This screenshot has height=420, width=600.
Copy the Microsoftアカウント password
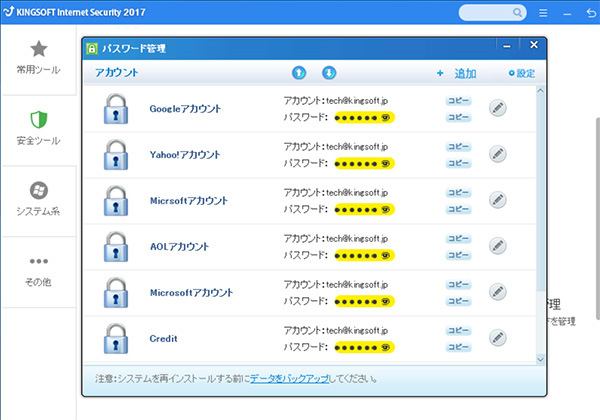pyautogui.click(x=458, y=301)
